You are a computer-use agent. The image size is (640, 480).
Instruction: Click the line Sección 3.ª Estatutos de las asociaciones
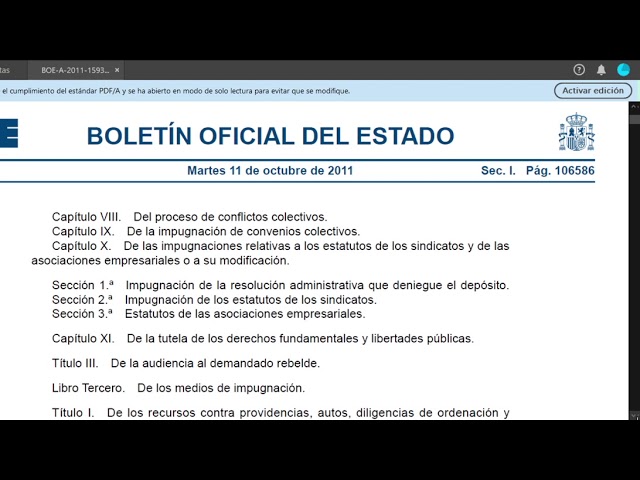click(209, 314)
